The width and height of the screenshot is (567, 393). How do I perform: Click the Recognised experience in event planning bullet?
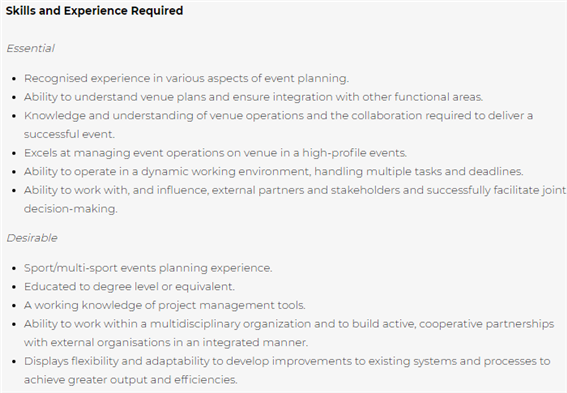tap(186, 78)
